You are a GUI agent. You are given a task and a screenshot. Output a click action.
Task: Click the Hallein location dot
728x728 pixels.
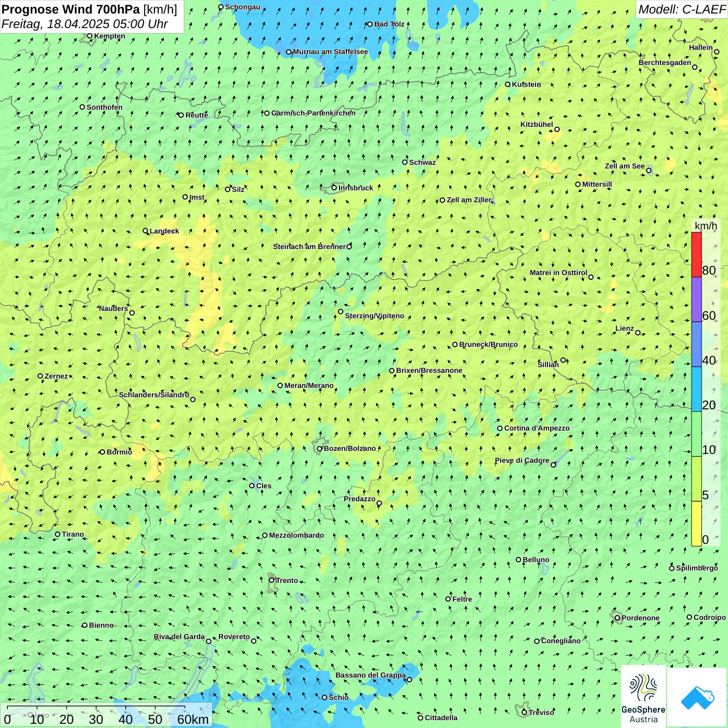coord(717,51)
